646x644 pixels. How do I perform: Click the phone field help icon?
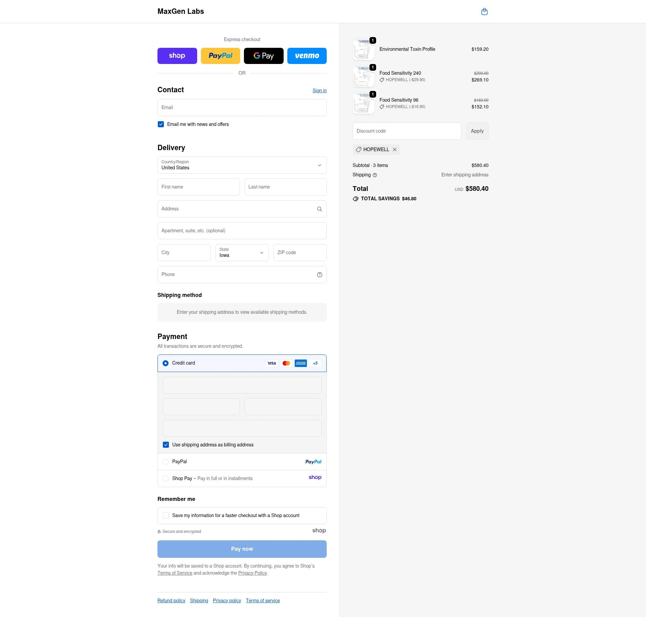tap(319, 274)
